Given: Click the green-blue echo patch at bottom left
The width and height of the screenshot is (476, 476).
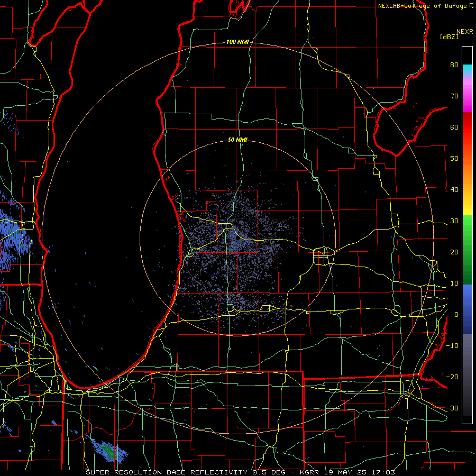Looking at the screenshot, I should click(109, 451).
